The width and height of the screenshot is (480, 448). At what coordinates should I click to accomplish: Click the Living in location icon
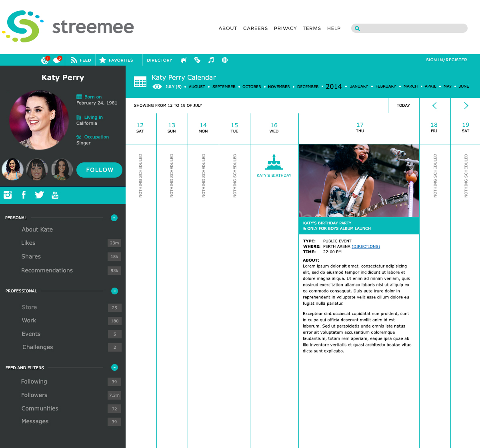tap(79, 117)
